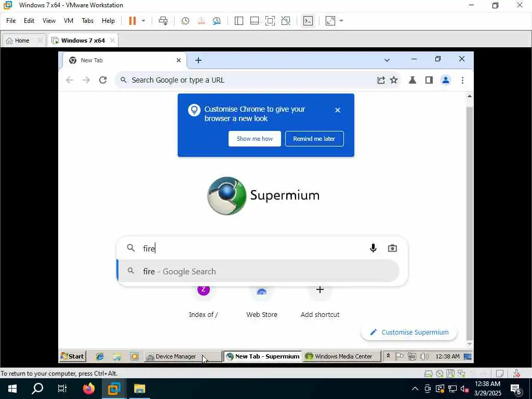Image resolution: width=532 pixels, height=399 pixels.
Task: Open Windows Explorer from Windows 7 quick launch
Action: (117, 356)
